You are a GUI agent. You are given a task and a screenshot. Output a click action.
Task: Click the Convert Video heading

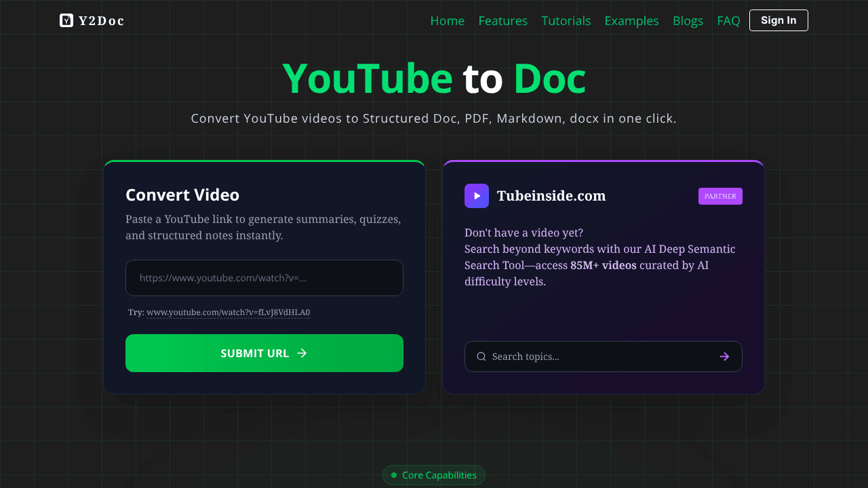(182, 195)
